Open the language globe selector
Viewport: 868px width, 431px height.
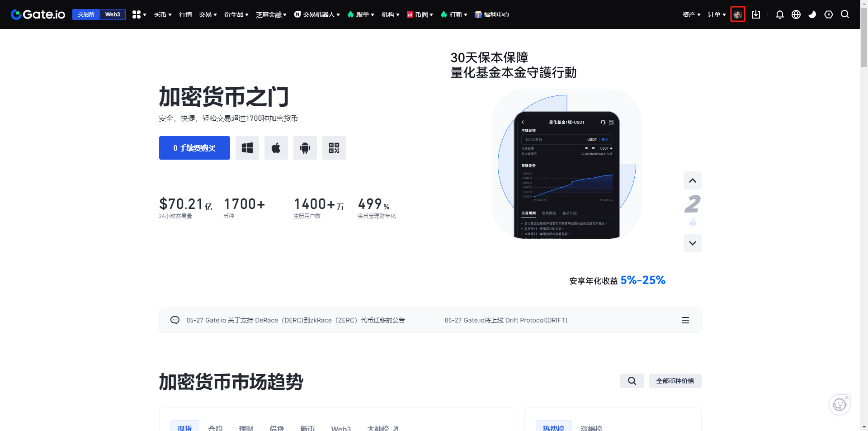coord(796,14)
